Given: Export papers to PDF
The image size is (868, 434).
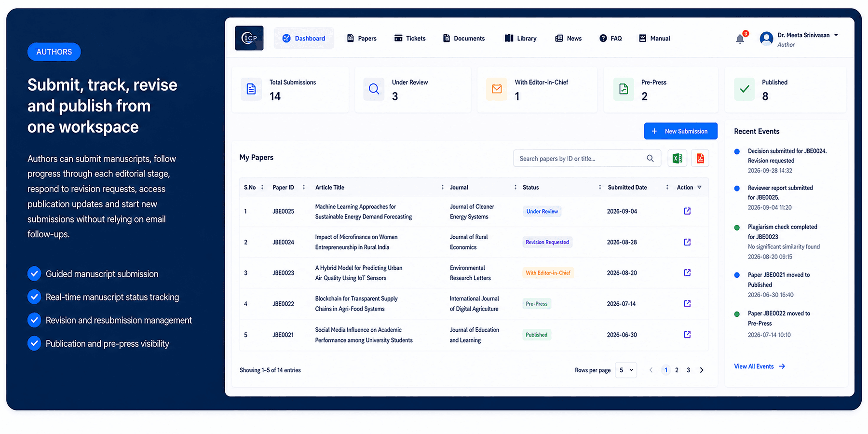Looking at the screenshot, I should coord(700,158).
